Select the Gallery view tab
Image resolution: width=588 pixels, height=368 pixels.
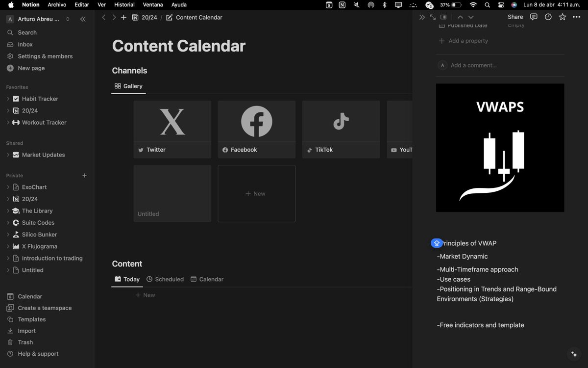(128, 86)
